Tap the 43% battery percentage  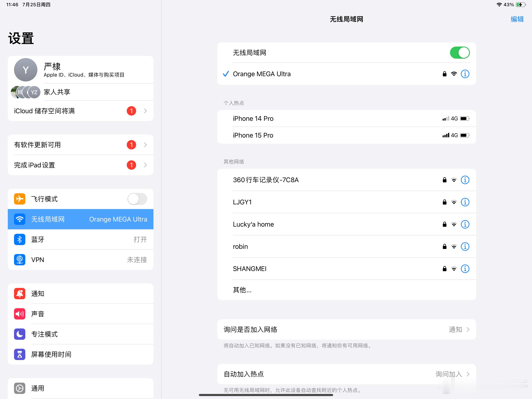509,4
